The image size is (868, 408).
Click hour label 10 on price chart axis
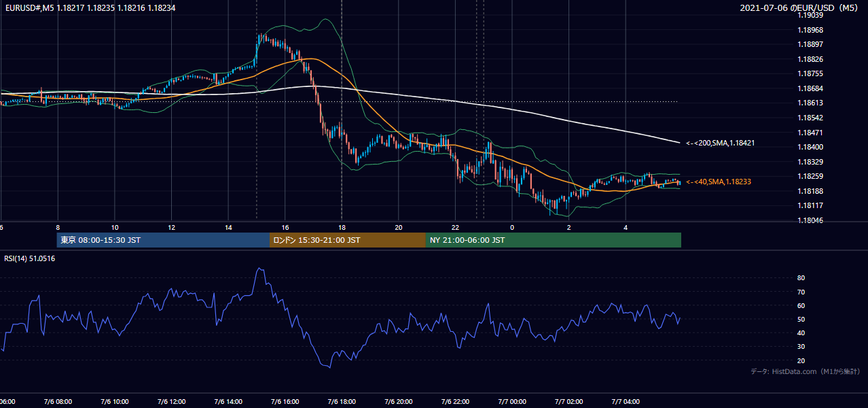click(x=115, y=227)
